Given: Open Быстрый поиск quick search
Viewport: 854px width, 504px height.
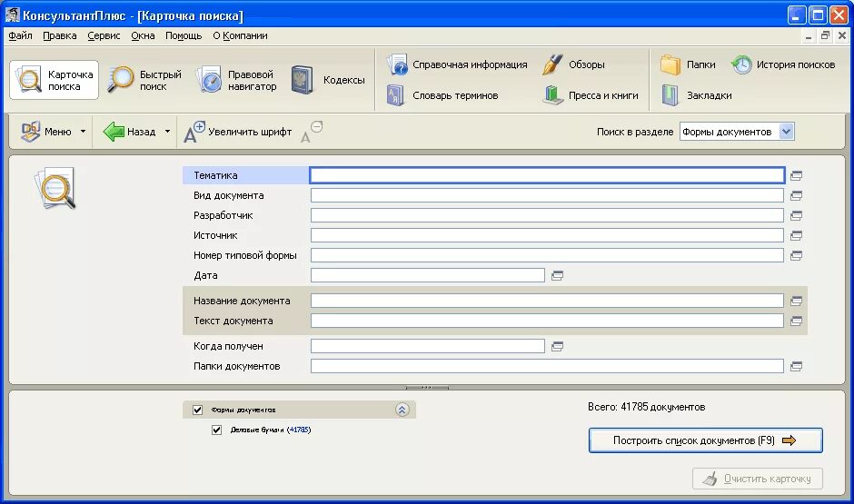Looking at the screenshot, I should click(x=144, y=80).
